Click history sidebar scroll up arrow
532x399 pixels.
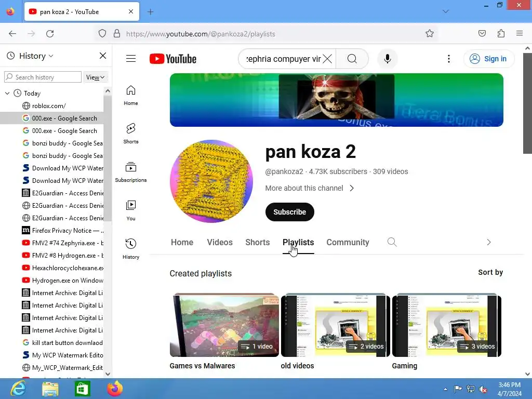coord(108,91)
